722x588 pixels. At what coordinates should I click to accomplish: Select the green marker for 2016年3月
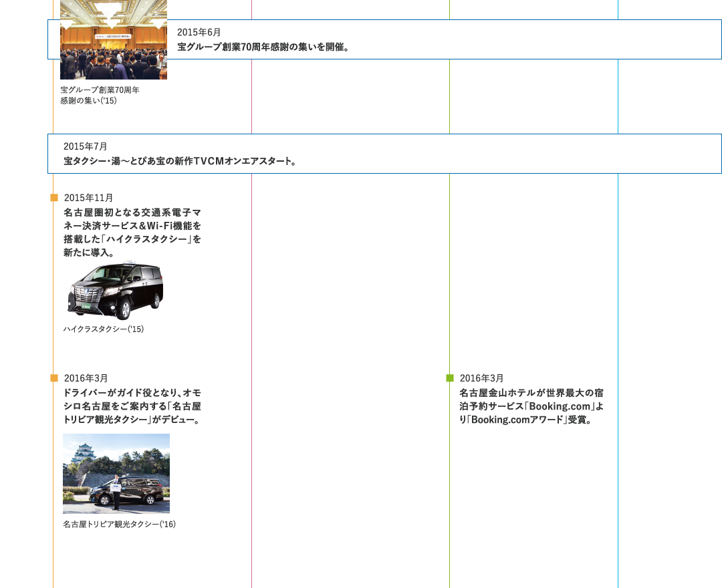pos(450,378)
